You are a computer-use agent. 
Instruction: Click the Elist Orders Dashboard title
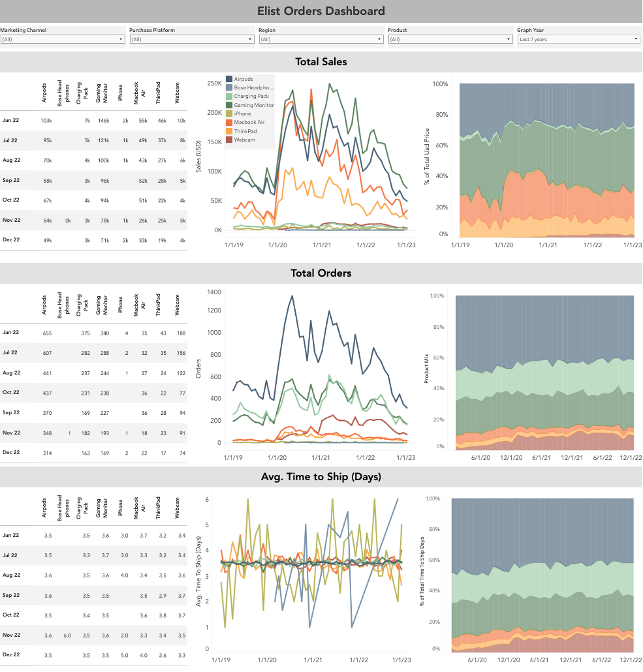tap(321, 10)
